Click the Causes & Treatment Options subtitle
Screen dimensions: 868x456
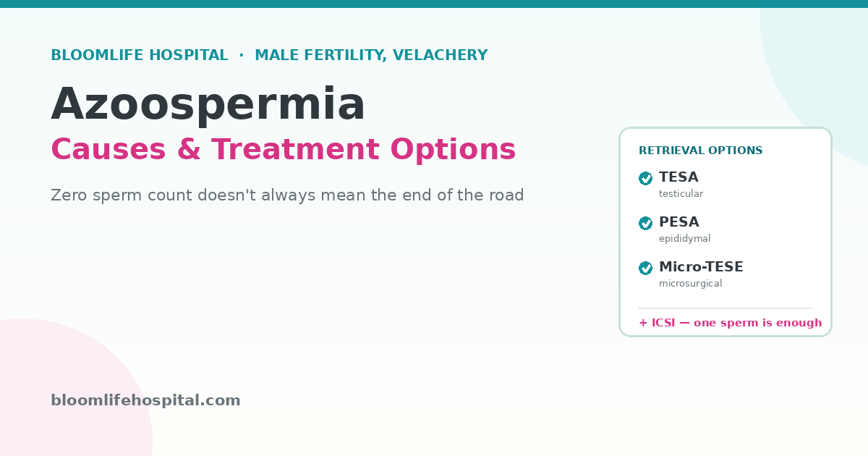(284, 149)
